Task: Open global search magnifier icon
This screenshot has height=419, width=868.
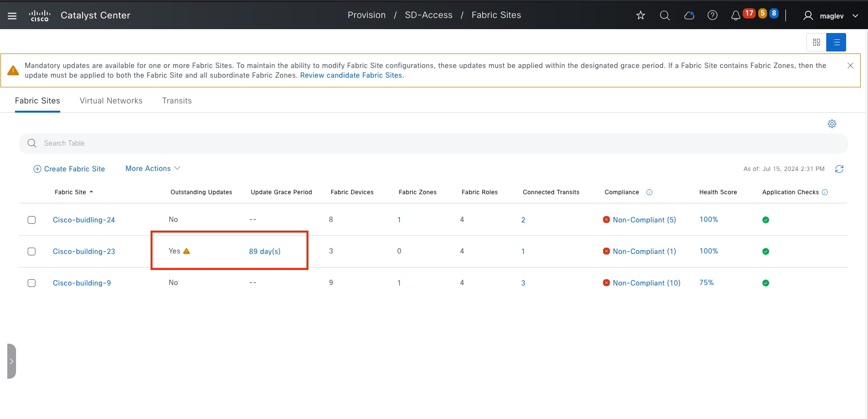Action: tap(664, 16)
